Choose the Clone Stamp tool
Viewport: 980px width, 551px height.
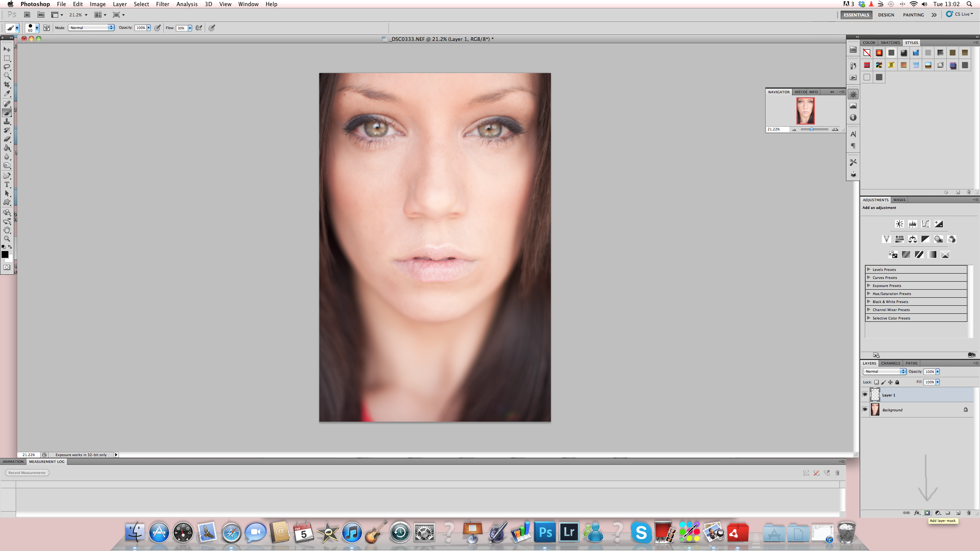click(7, 122)
